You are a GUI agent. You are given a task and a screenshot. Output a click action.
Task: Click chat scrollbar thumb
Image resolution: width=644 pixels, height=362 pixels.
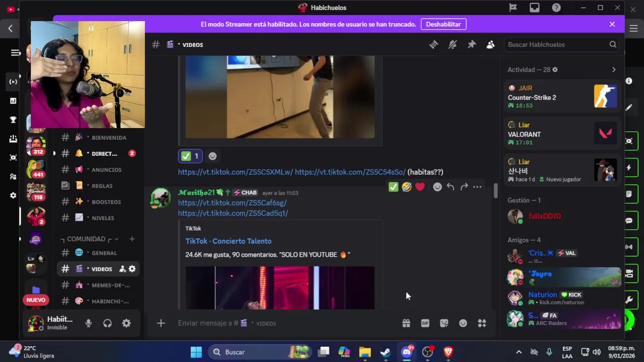(496, 190)
